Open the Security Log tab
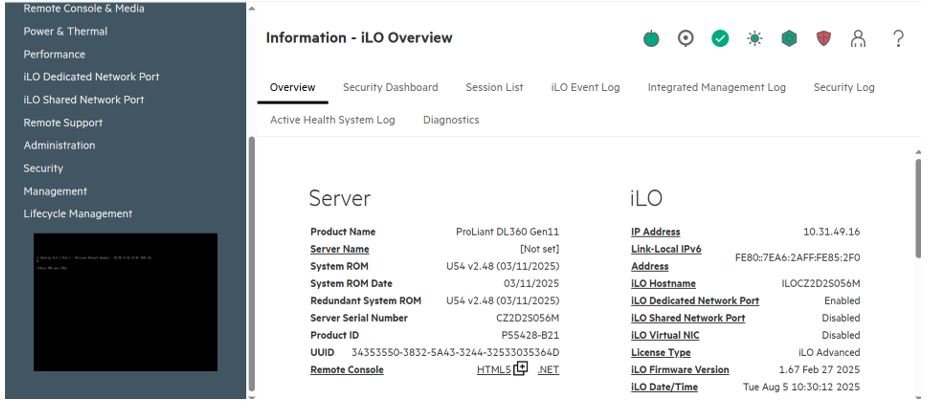The height and width of the screenshot is (401, 934). [x=844, y=88]
